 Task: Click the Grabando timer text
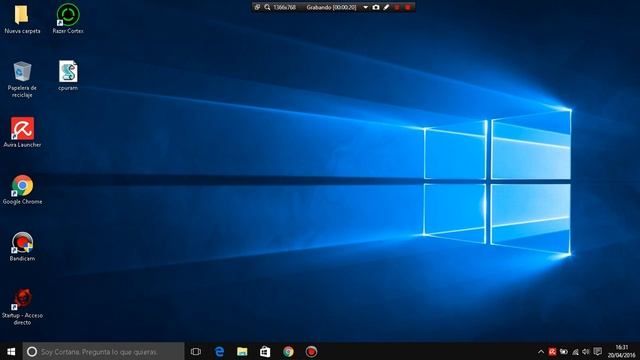tap(331, 7)
